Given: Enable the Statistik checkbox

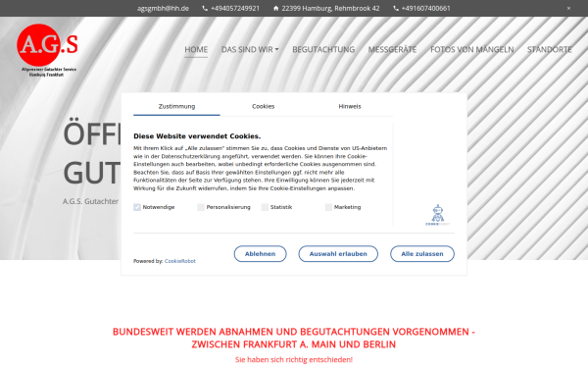Looking at the screenshot, I should click(x=265, y=207).
